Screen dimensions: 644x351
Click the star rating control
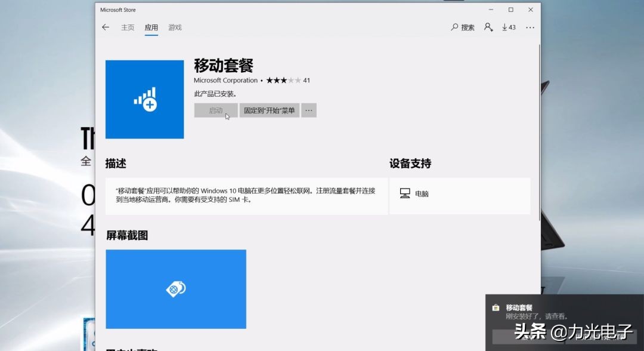click(284, 80)
